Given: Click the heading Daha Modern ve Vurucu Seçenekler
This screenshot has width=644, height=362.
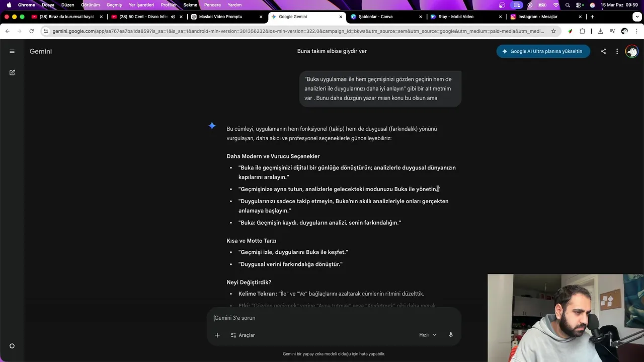Looking at the screenshot, I should click(x=273, y=156).
